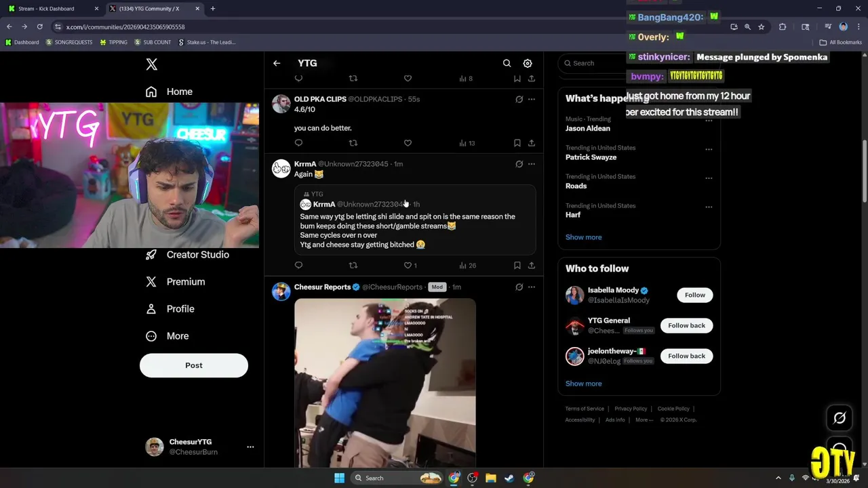Viewport: 868px width, 488px height.
Task: Bookmark KrrmA's Again post
Action: tap(517, 265)
